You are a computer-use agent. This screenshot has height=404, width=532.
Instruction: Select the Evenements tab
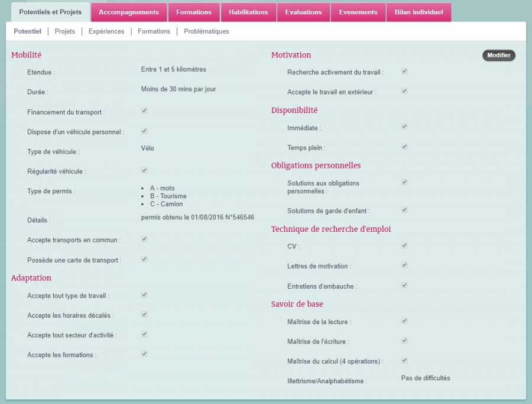pos(358,12)
